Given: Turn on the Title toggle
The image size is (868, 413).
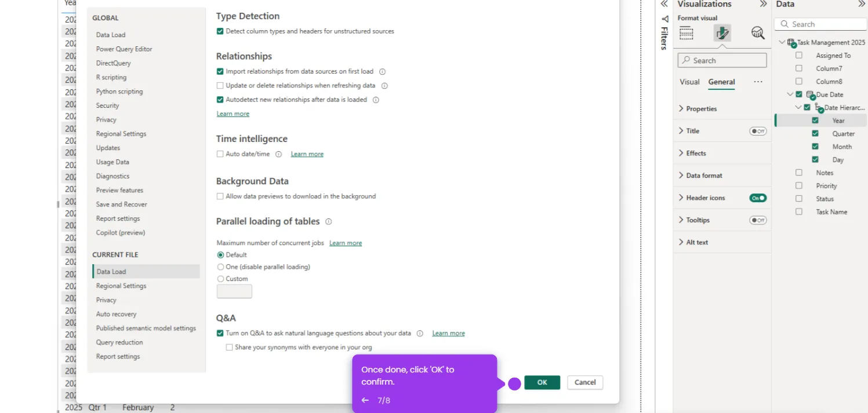Looking at the screenshot, I should pos(758,131).
